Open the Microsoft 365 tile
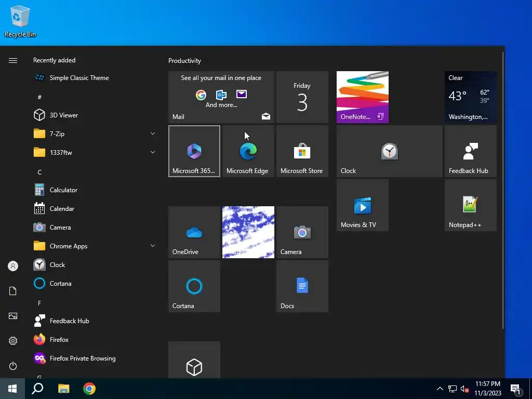532x399 pixels. 194,151
